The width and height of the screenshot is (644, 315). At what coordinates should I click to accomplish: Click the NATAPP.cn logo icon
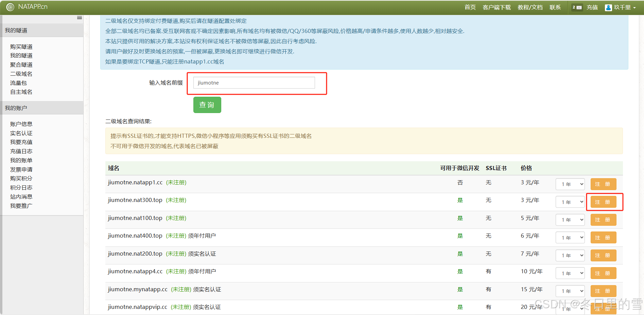[10, 7]
